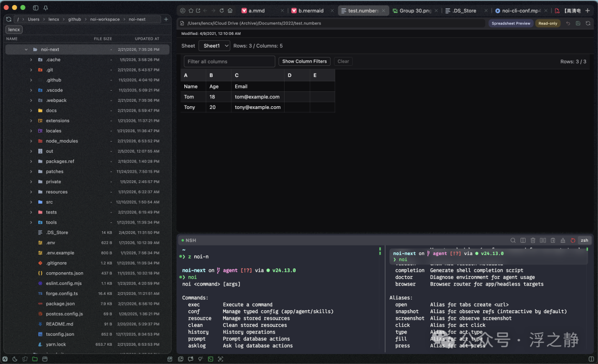The image size is (598, 364).
Task: Click the green folder icon in status bar
Action: (35, 359)
